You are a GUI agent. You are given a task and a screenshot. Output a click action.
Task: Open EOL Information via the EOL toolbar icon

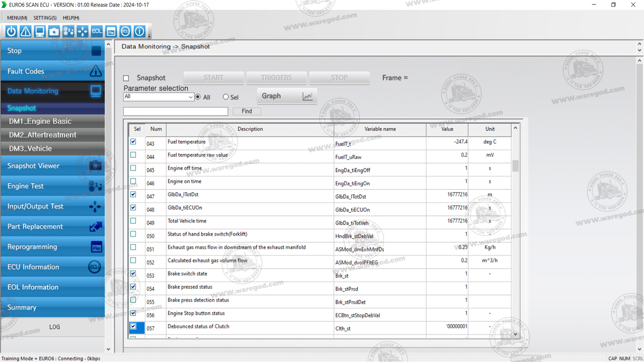click(x=97, y=31)
